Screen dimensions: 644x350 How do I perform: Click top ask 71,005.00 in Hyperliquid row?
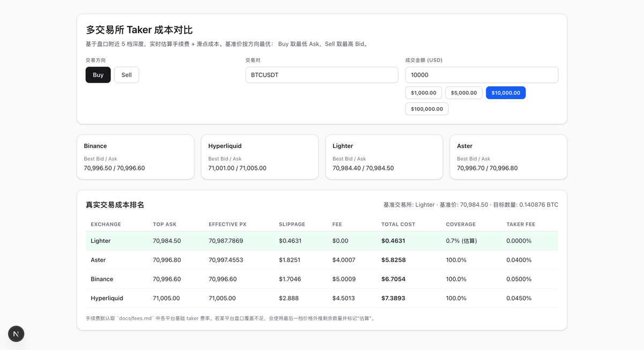(x=166, y=298)
